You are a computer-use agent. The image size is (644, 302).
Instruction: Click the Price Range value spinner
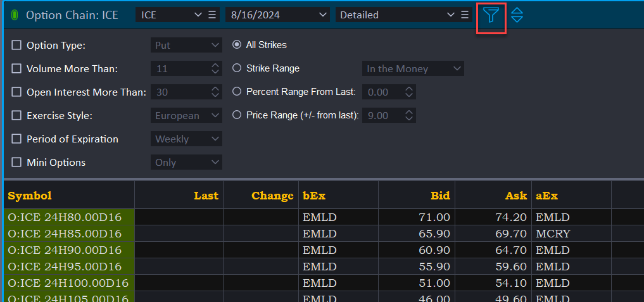pyautogui.click(x=408, y=115)
